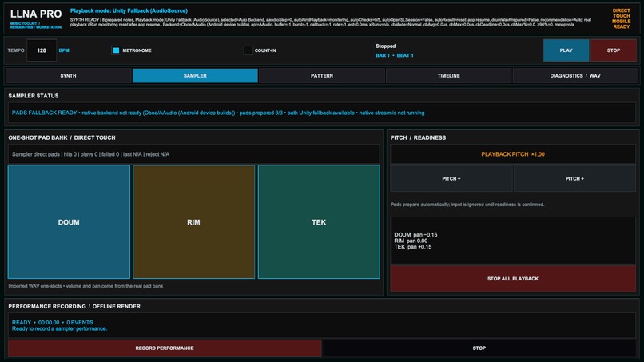Viewport: 644px width, 362px height.
Task: Click the PLAYBACK PITCH ×1.00 readout
Action: point(513,154)
